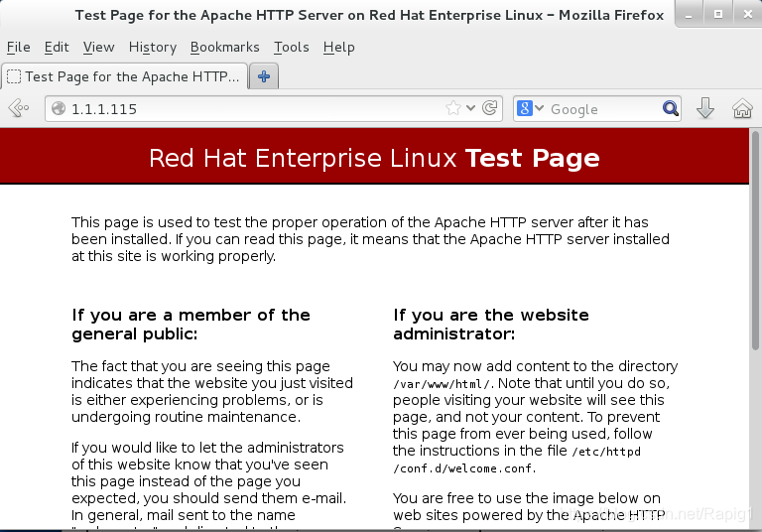The image size is (762, 532).
Task: Open a new tab with plus button
Action: click(x=264, y=76)
